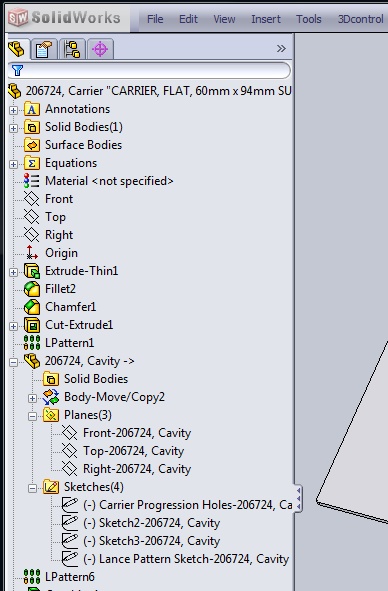This screenshot has width=388, height=591.
Task: Click the Solid Bodies(1) folder icon
Action: coord(32,127)
